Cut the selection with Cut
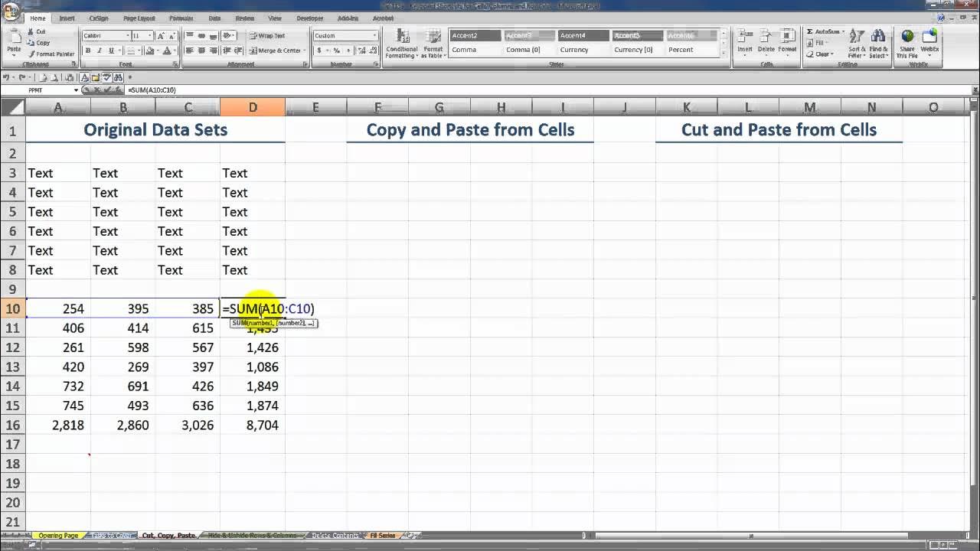 pos(37,32)
